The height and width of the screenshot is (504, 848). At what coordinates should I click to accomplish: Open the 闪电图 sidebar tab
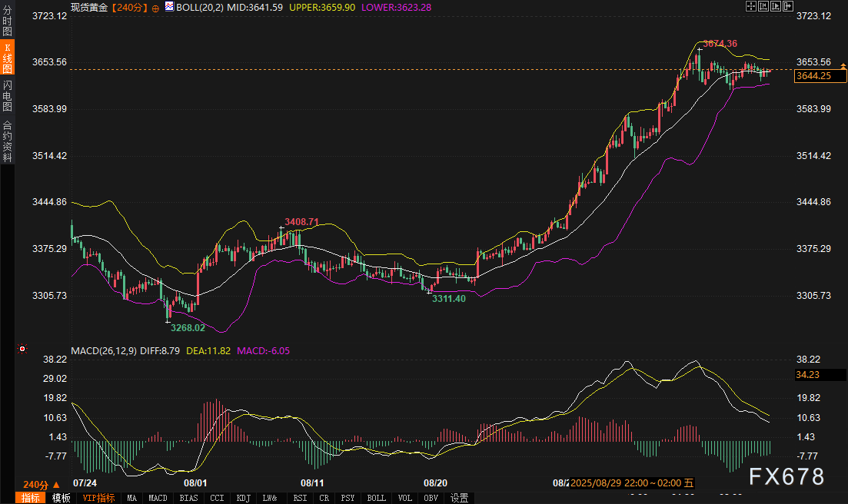tap(7, 96)
